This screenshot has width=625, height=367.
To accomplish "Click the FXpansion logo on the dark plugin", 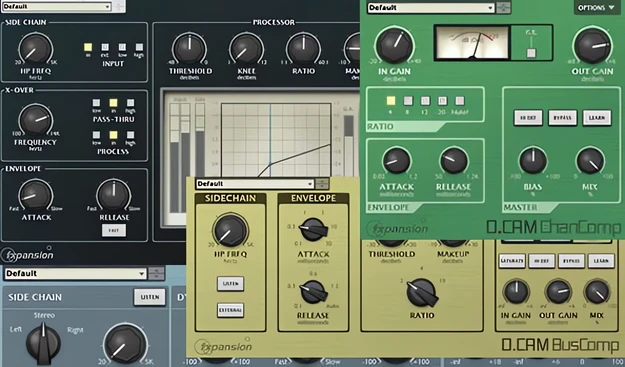I will (27, 255).
